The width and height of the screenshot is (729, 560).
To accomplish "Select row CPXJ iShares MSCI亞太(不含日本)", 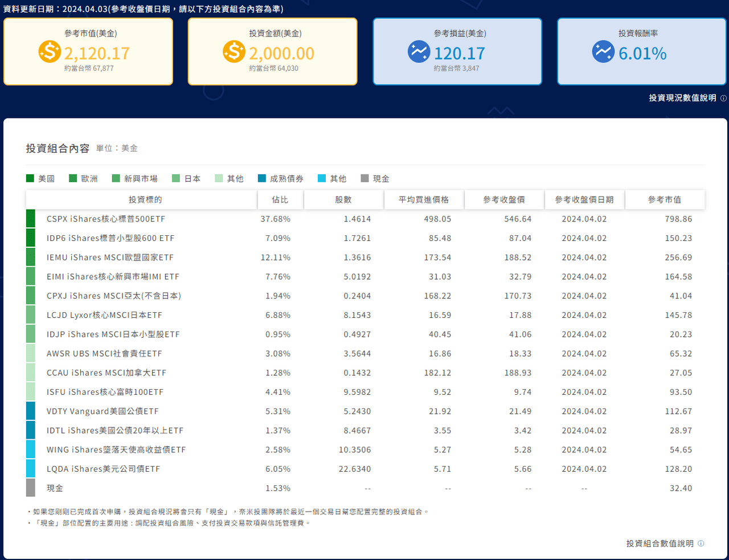I will (365, 296).
